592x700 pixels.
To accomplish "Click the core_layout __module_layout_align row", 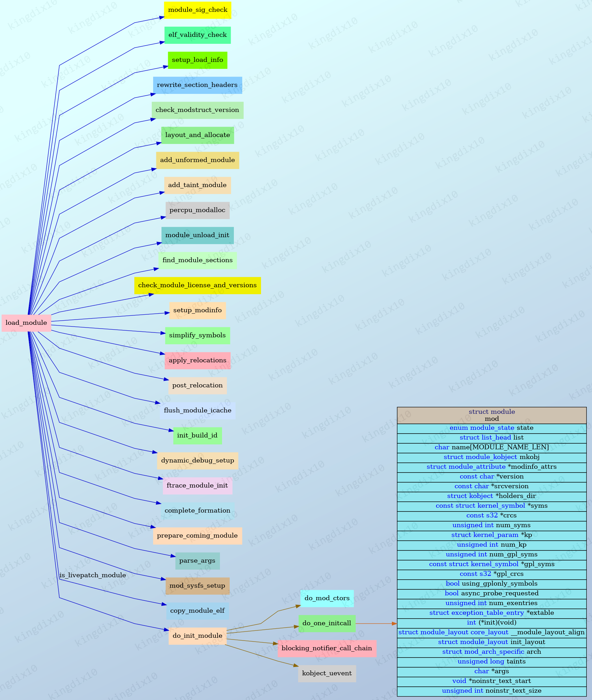I will click(x=492, y=633).
